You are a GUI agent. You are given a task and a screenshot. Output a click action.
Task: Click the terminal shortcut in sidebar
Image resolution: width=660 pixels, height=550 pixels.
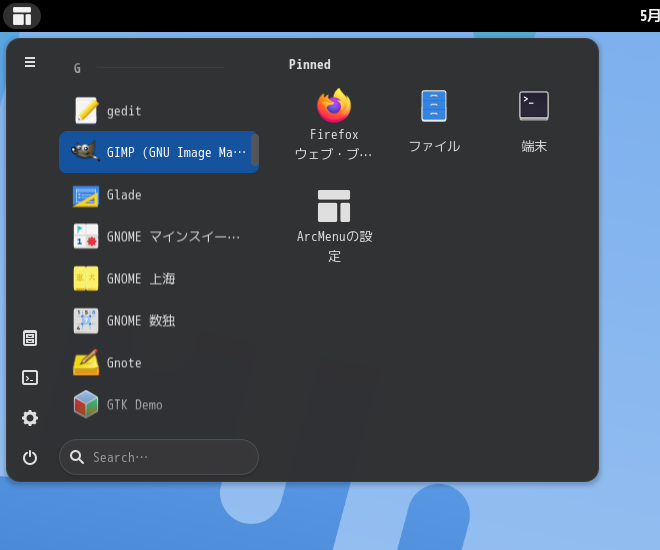click(30, 377)
